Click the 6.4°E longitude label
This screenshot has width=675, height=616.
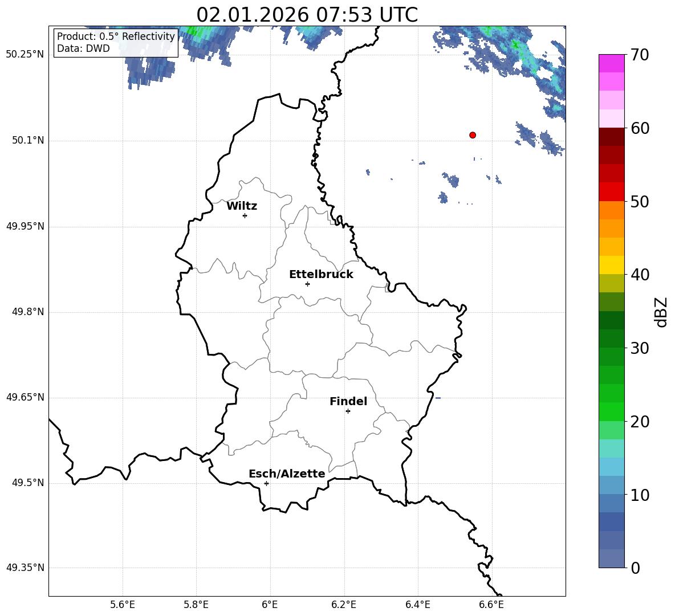pos(417,605)
